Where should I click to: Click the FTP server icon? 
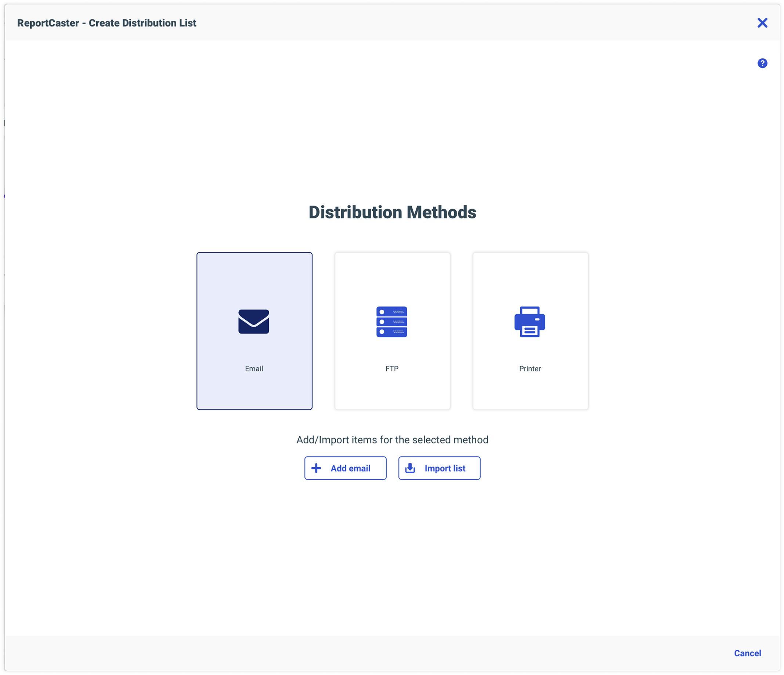pyautogui.click(x=391, y=322)
